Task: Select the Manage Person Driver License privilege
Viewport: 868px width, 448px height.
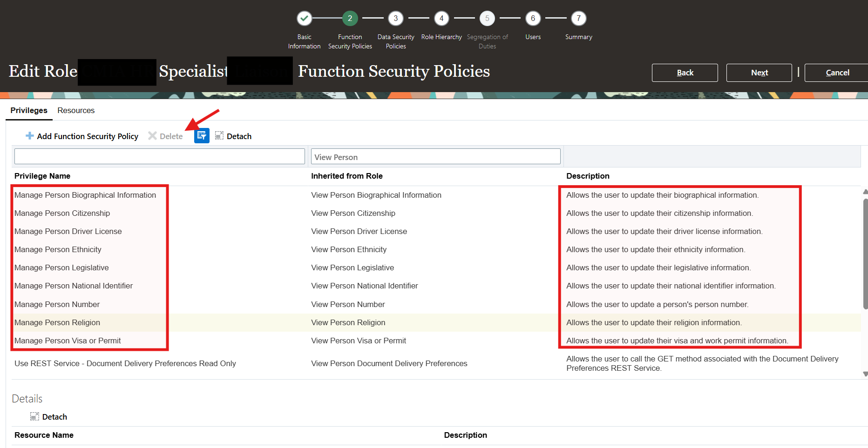Action: click(x=68, y=231)
